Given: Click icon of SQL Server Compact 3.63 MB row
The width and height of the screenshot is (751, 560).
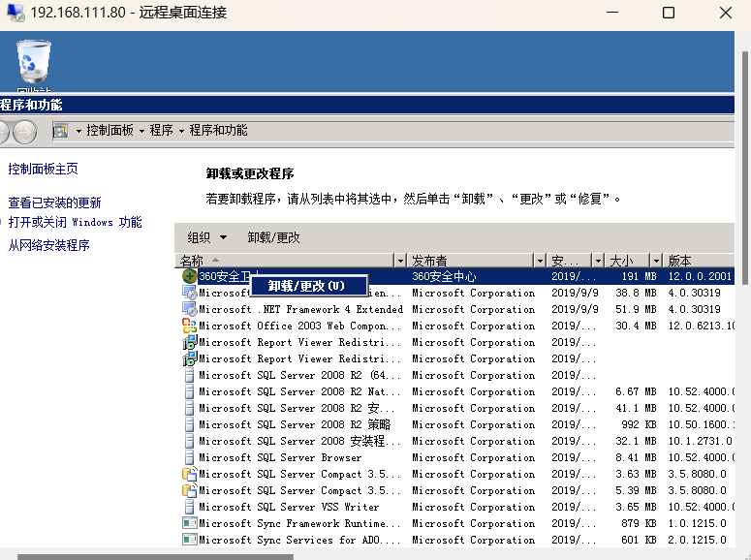Looking at the screenshot, I should click(x=190, y=474).
